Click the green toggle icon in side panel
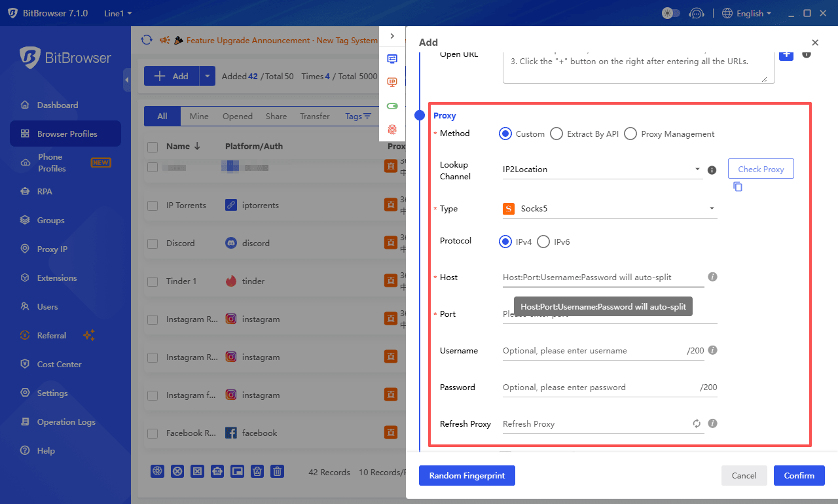838x504 pixels. pos(392,105)
